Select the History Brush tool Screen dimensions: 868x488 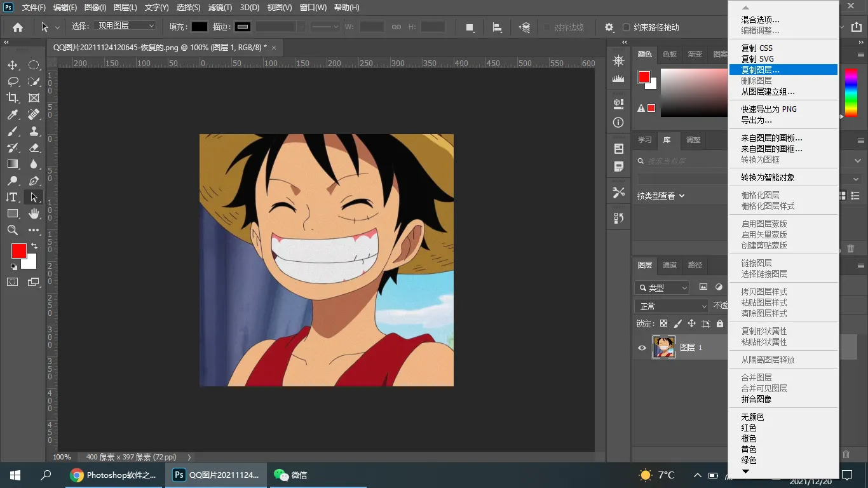pyautogui.click(x=13, y=147)
